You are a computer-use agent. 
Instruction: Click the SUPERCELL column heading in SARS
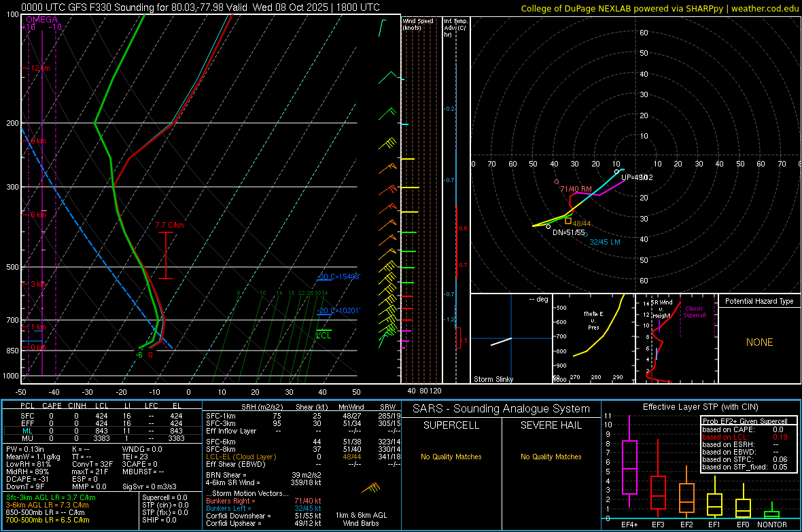[451, 425]
